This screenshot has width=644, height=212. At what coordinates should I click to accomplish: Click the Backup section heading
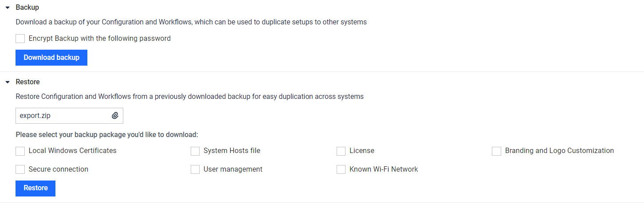(27, 8)
